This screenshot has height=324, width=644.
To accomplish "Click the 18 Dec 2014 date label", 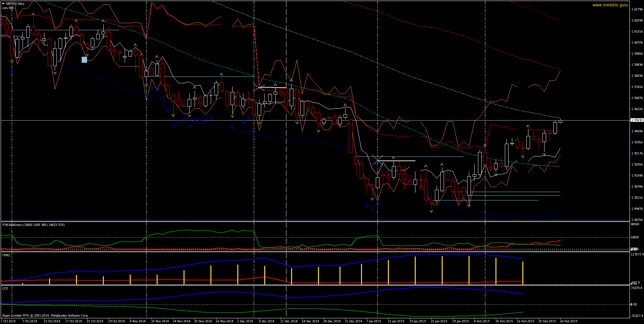I will 311,321.
